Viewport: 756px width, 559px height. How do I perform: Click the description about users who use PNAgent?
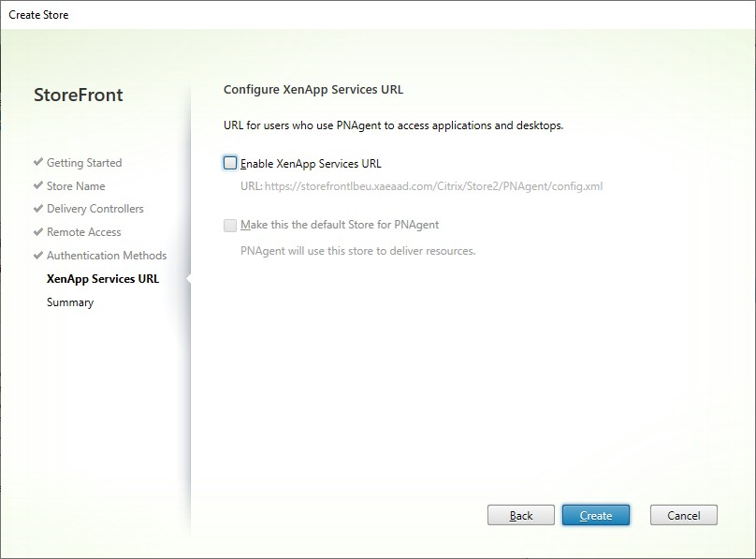point(393,125)
